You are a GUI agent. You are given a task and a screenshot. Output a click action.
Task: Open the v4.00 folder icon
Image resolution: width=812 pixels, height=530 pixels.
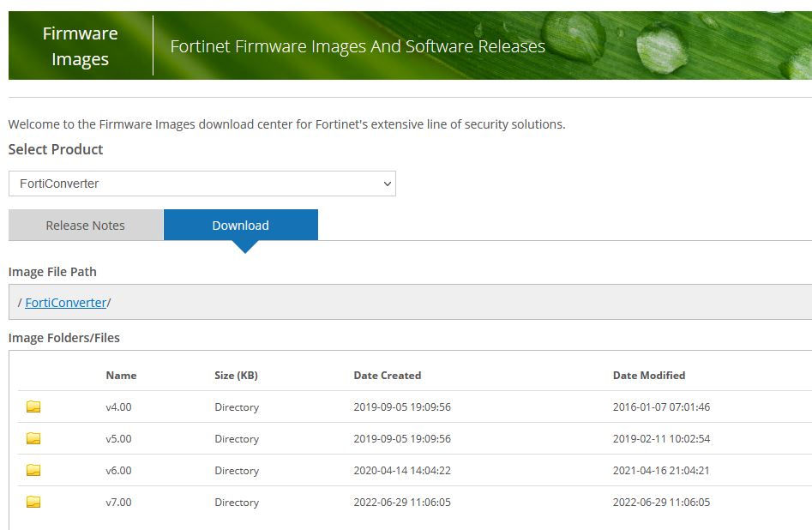(33, 407)
